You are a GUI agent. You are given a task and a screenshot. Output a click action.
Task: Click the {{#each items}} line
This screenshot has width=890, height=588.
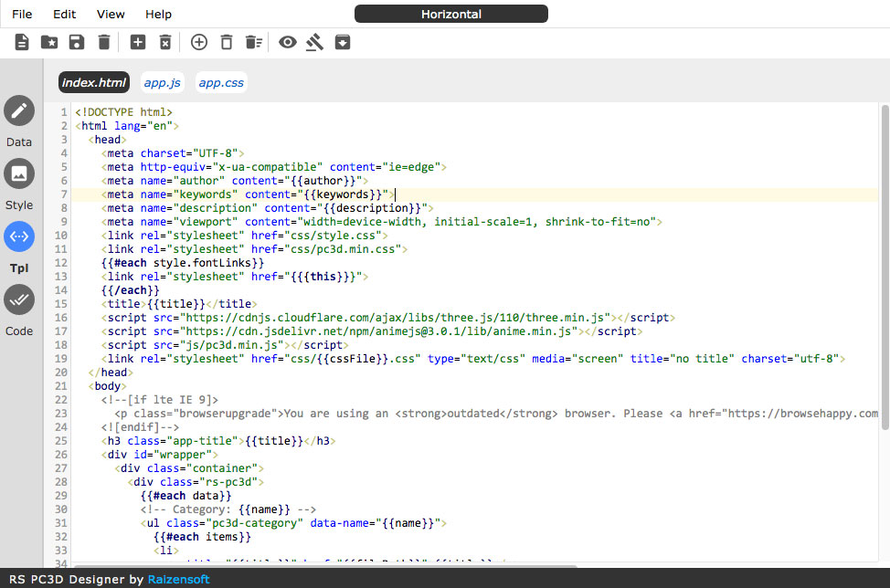click(202, 537)
